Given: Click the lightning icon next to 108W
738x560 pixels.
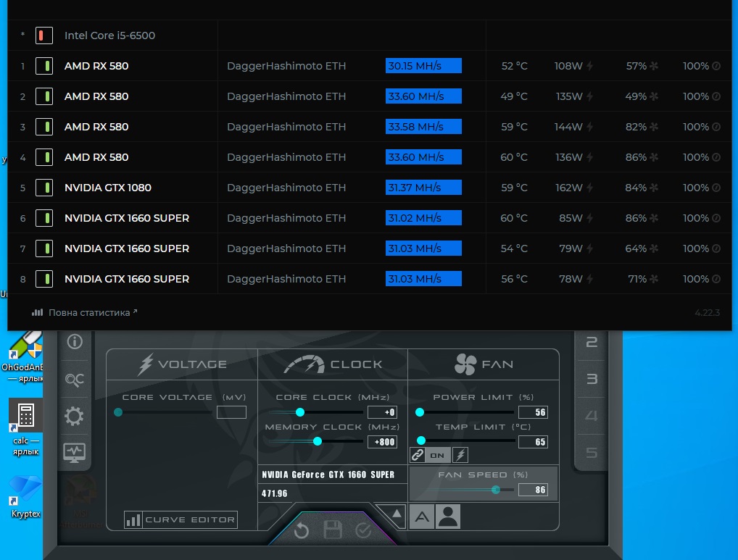Looking at the screenshot, I should 589,66.
